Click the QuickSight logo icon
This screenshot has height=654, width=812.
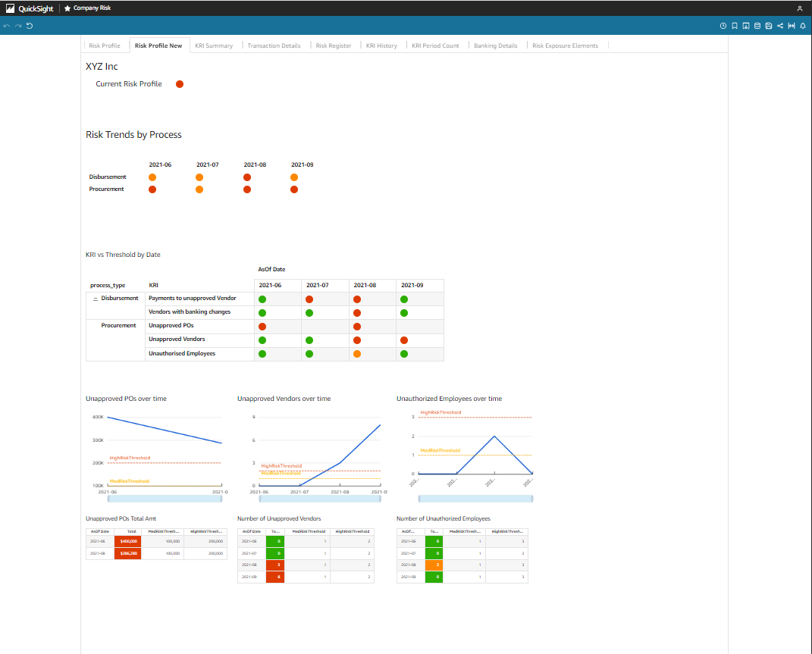coord(11,8)
